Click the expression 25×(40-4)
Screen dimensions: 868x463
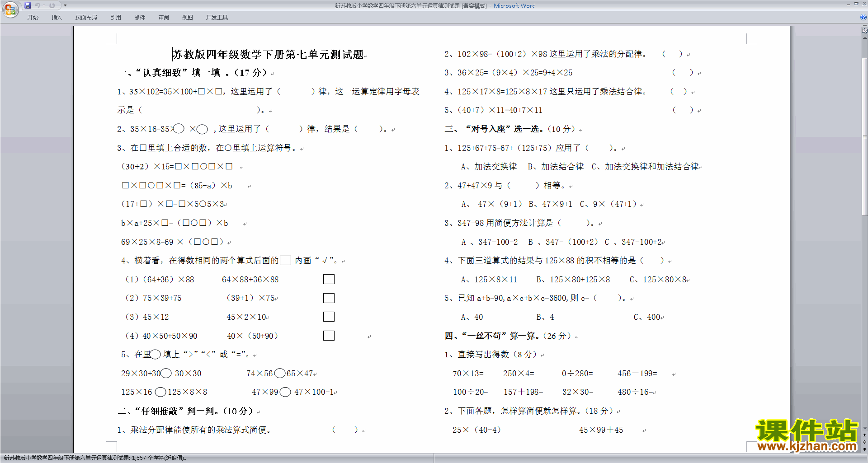pos(477,430)
